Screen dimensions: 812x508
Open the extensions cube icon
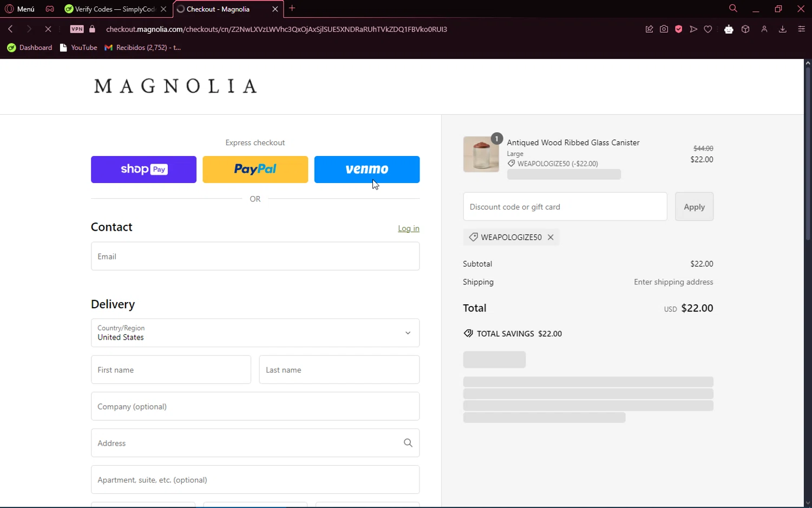tap(745, 29)
